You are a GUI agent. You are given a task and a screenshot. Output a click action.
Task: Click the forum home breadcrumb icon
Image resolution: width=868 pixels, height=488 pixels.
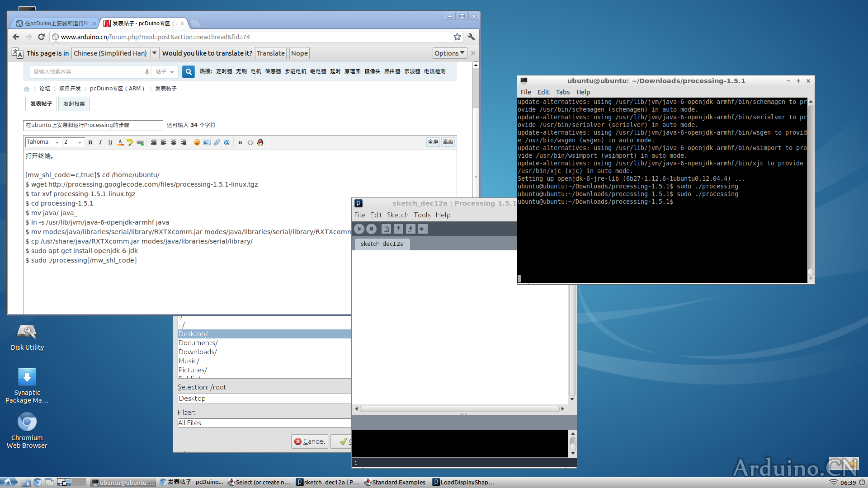[27, 89]
